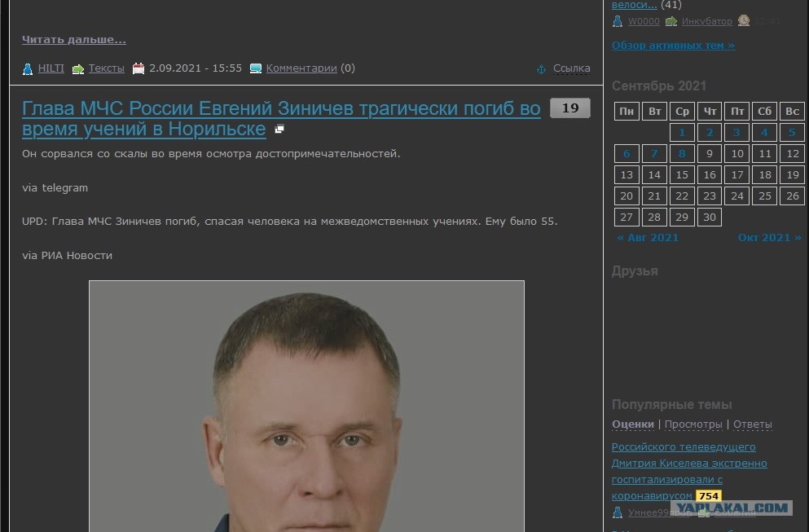This screenshot has height=532, width=809.
Task: Click the user icon next to W0000
Action: coord(617,21)
